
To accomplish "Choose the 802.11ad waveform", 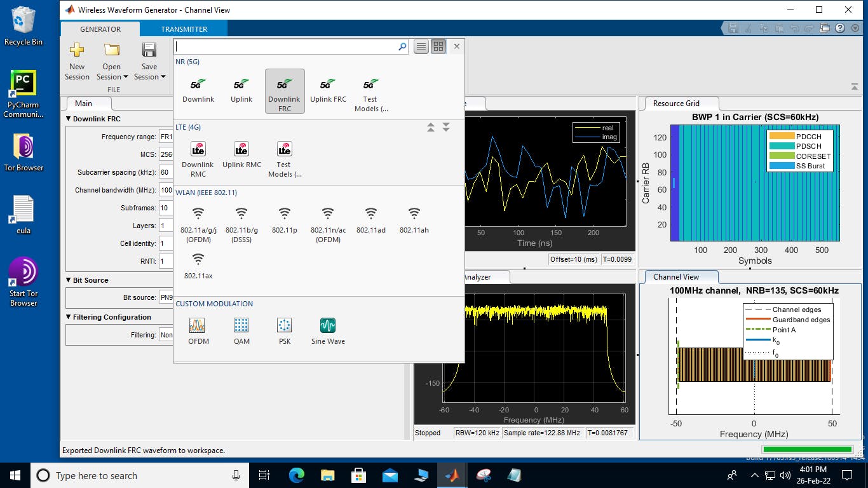I will pyautogui.click(x=371, y=220).
